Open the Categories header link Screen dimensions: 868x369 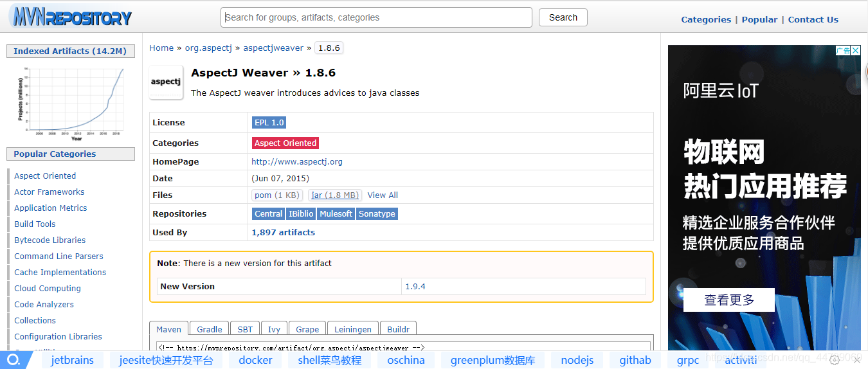click(x=706, y=19)
